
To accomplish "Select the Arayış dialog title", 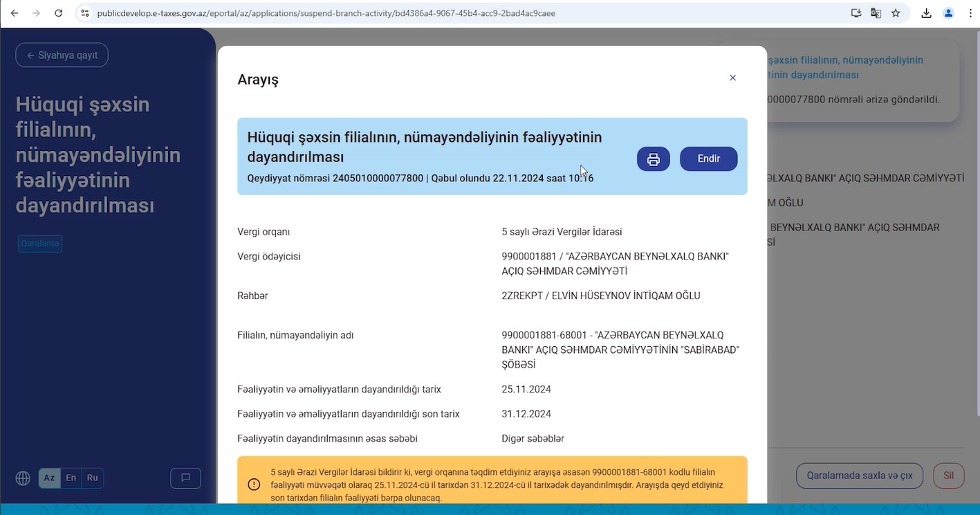I will 258,80.
